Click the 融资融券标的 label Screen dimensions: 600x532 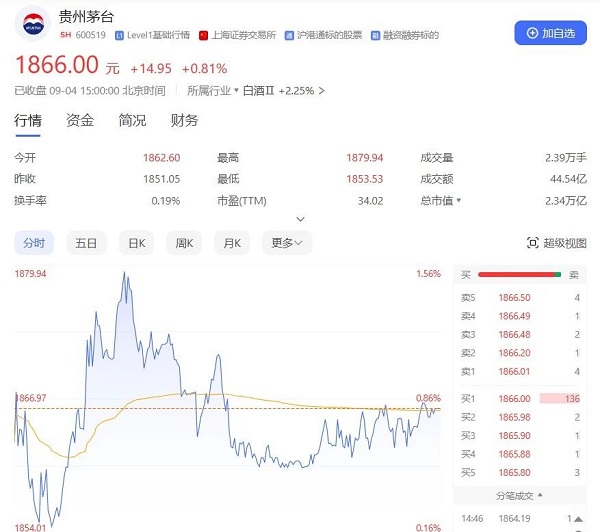click(411, 35)
